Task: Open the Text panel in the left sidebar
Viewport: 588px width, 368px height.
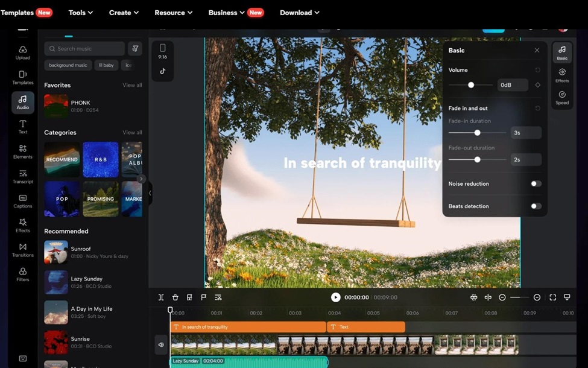Action: coord(22,128)
